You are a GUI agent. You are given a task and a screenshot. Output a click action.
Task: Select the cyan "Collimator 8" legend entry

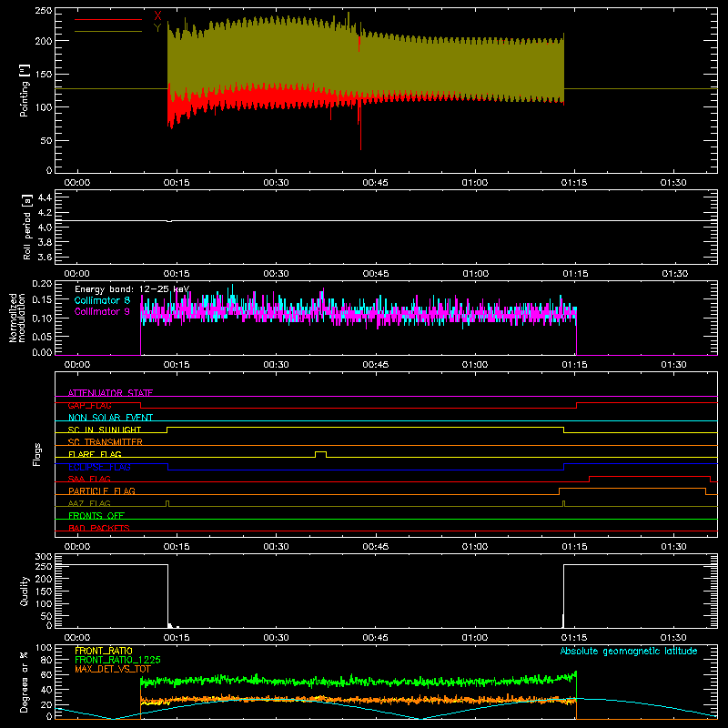coord(102,300)
